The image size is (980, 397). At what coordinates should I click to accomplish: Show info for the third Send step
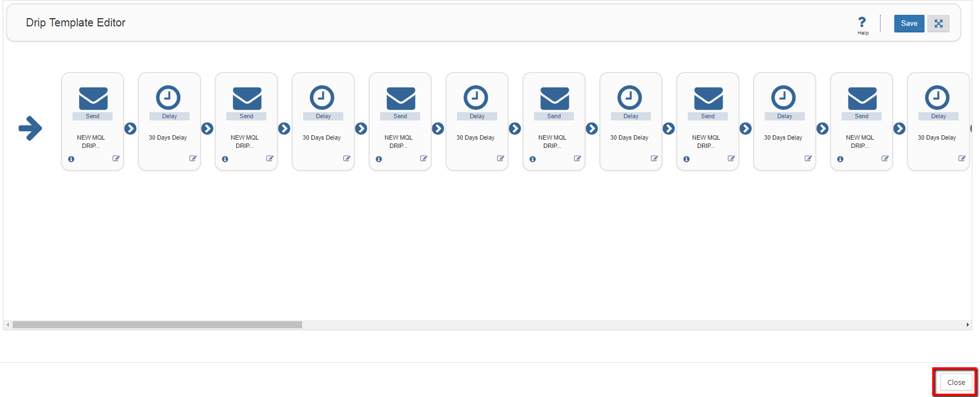379,159
